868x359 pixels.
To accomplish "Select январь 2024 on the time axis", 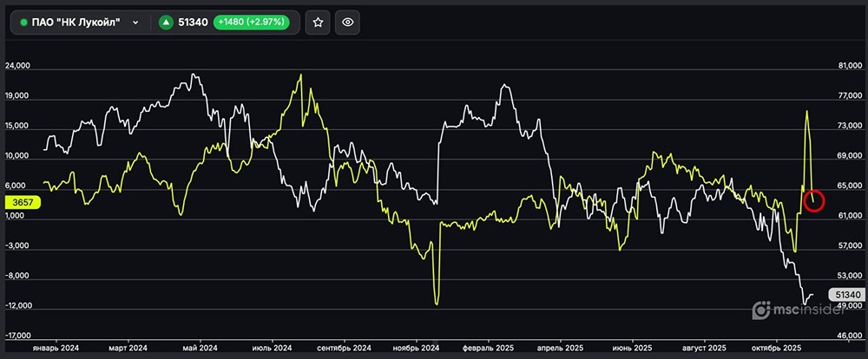I will pos(56,349).
